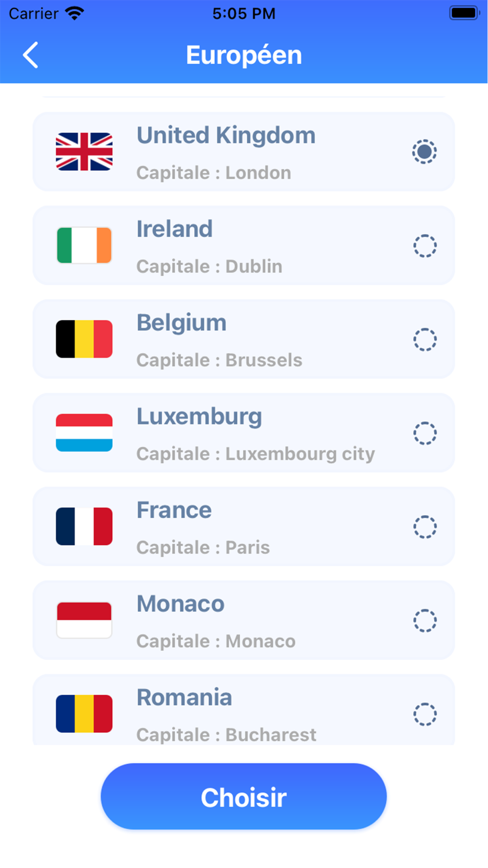Image resolution: width=488 pixels, height=868 pixels.
Task: Tap the Luxemburg flag icon
Action: [84, 433]
